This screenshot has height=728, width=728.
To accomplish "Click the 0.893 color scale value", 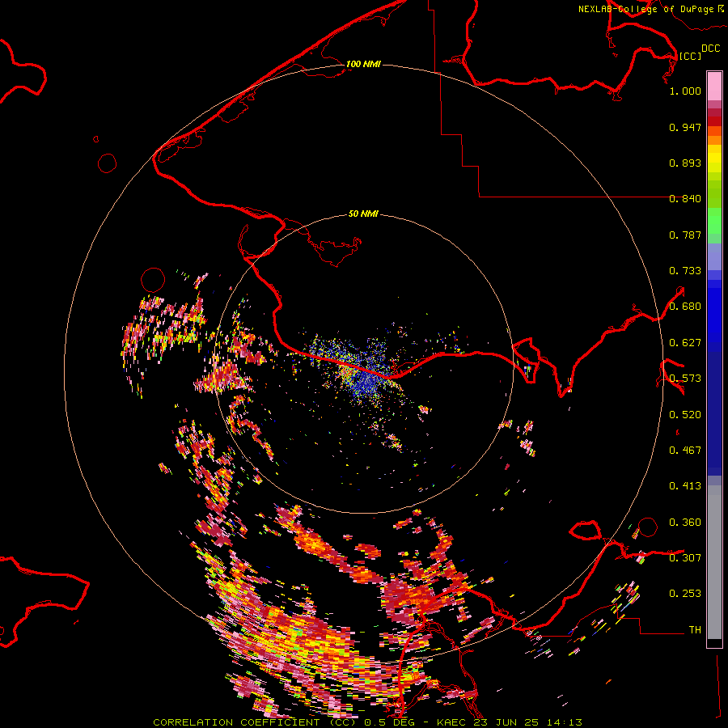I will tap(685, 163).
